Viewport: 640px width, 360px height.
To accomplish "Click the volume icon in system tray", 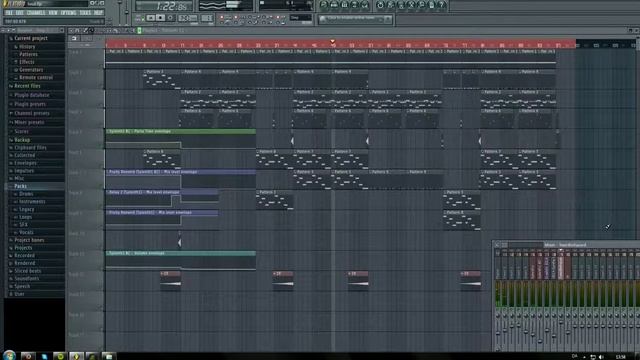I will click(x=601, y=357).
